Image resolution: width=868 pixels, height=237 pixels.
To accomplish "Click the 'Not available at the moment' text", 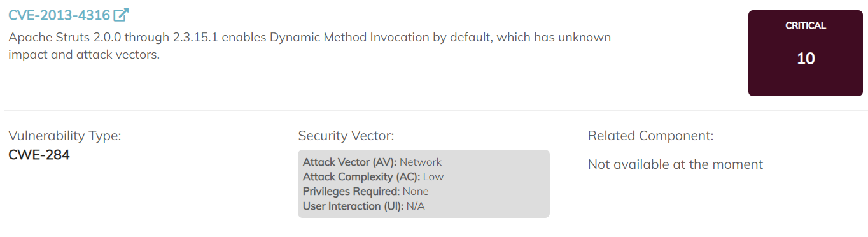I will coord(675,164).
